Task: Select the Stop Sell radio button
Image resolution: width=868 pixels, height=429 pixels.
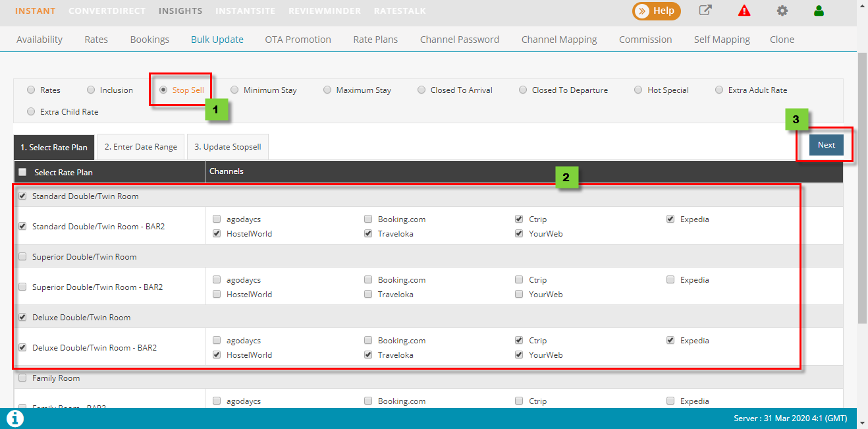Action: click(x=163, y=90)
